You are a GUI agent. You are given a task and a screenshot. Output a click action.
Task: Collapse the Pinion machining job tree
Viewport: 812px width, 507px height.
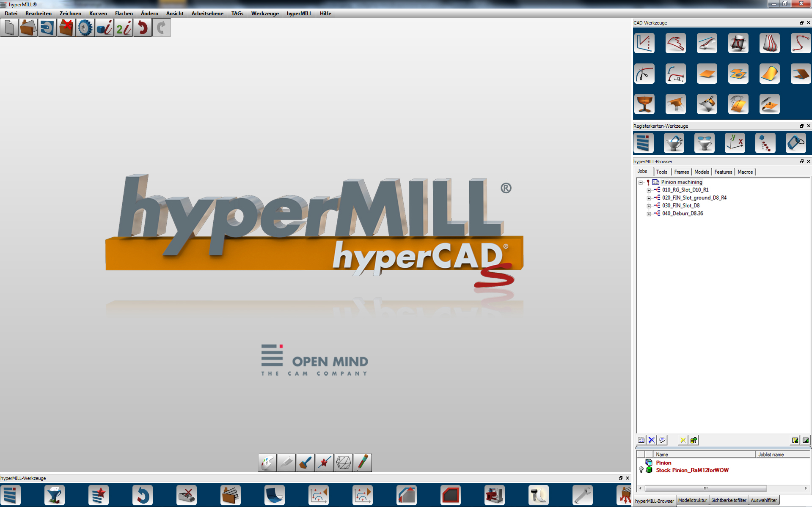[640, 182]
